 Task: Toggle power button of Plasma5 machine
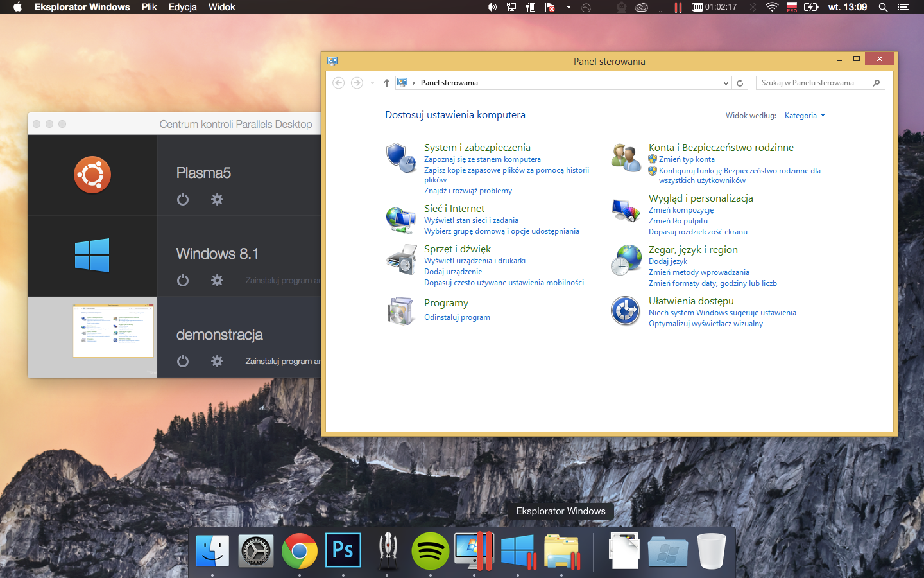pyautogui.click(x=183, y=200)
